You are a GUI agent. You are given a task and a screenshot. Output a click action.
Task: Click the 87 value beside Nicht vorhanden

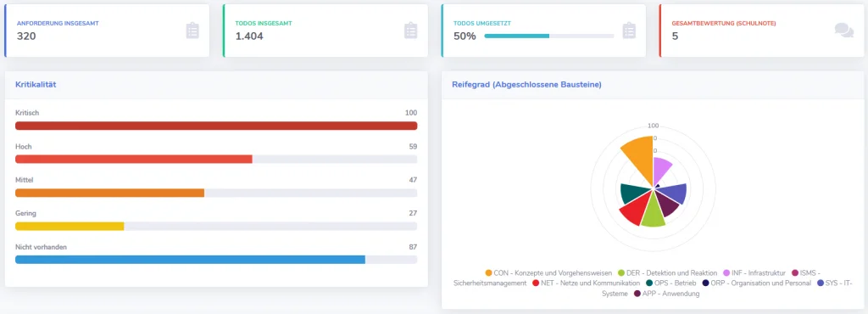click(413, 247)
